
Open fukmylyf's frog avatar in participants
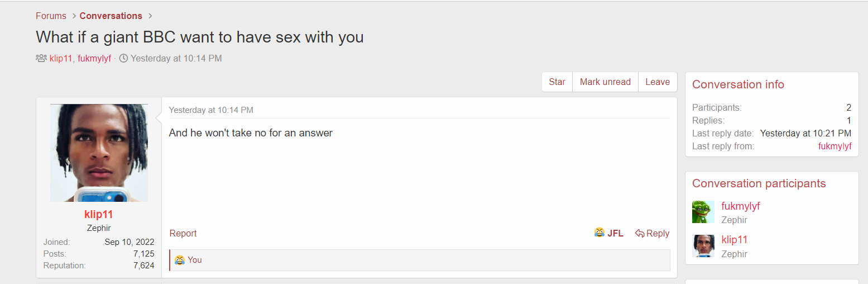(x=703, y=212)
